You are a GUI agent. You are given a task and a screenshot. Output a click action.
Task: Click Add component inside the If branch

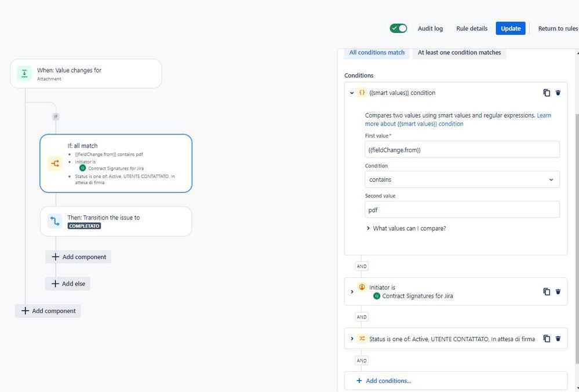tap(78, 257)
